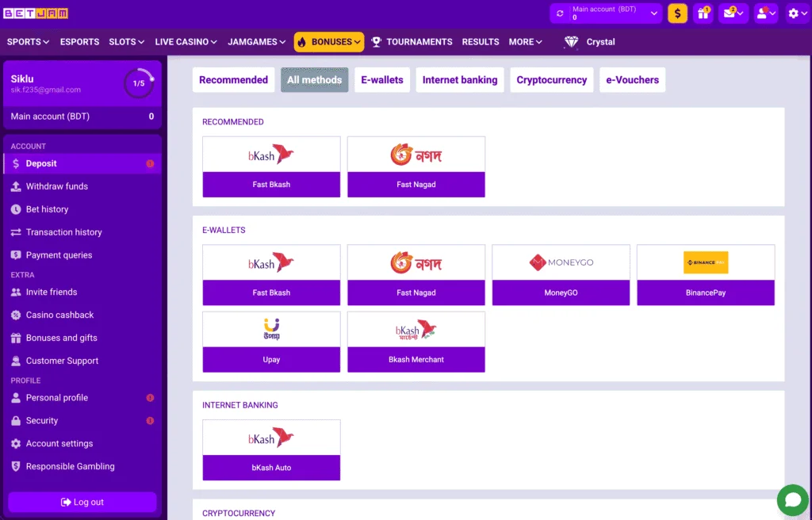
Task: Refresh the main account balance icon
Action: click(560, 13)
